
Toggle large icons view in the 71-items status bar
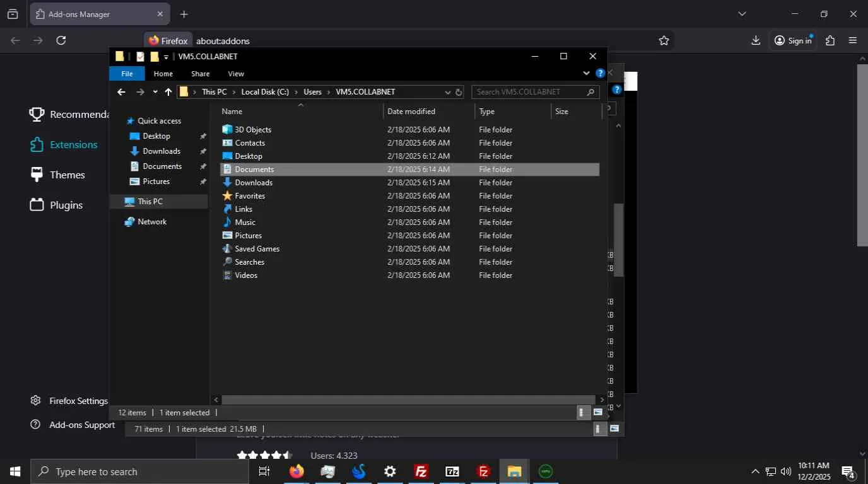614,429
